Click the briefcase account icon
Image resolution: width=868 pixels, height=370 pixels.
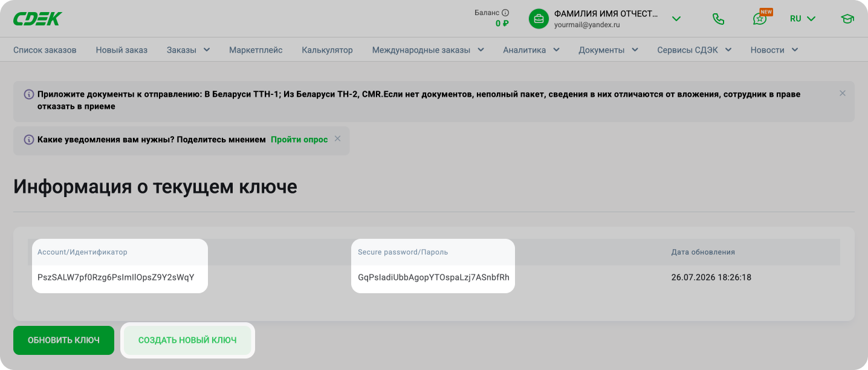pos(539,19)
